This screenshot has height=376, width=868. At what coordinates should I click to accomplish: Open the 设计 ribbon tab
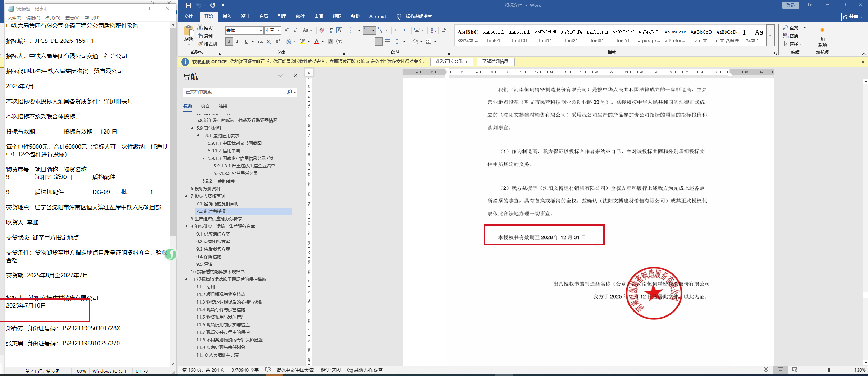click(x=245, y=17)
